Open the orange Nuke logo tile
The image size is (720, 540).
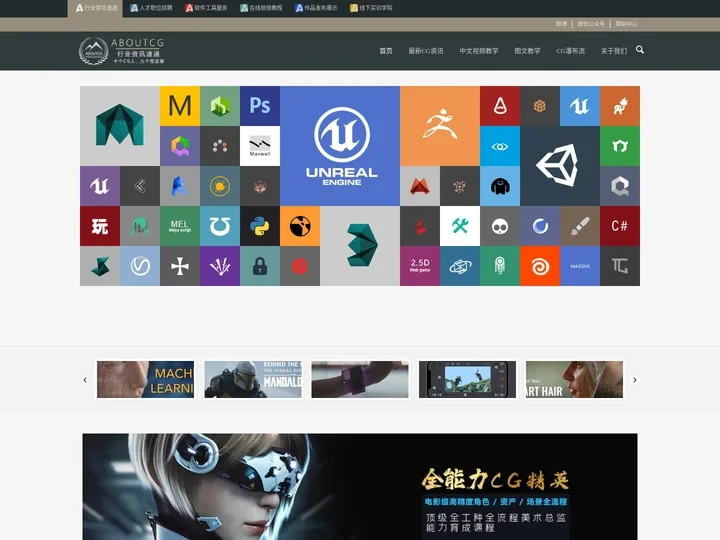click(300, 226)
